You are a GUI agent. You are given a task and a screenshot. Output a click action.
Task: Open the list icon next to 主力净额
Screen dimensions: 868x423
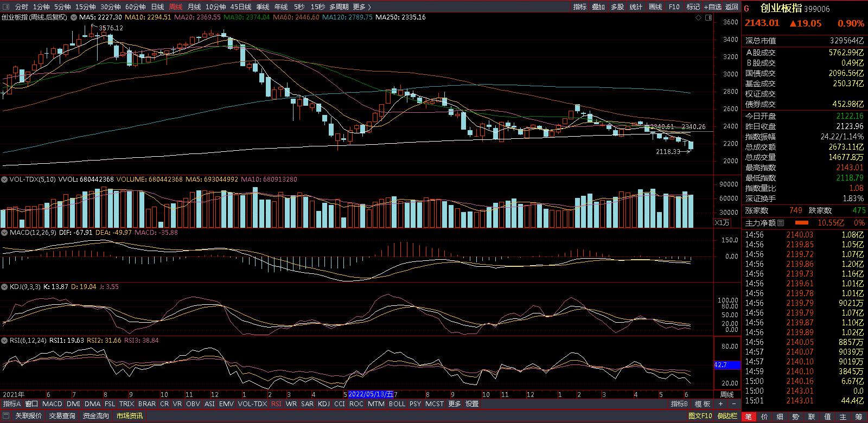pyautogui.click(x=781, y=223)
